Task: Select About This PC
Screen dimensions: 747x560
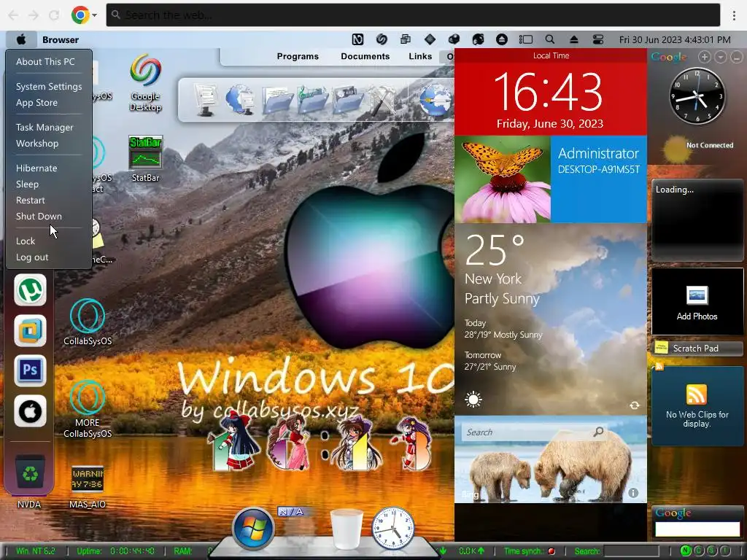Action: click(45, 61)
